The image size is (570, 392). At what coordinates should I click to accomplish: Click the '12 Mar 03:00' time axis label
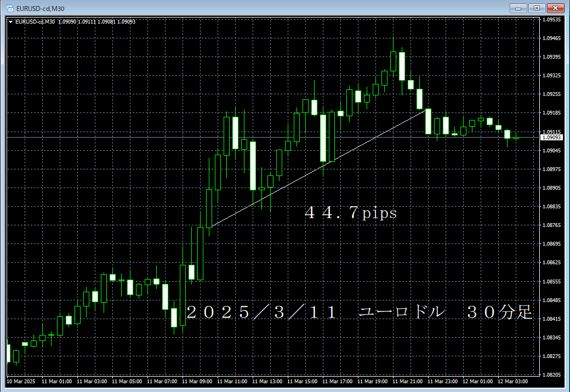coord(513,382)
